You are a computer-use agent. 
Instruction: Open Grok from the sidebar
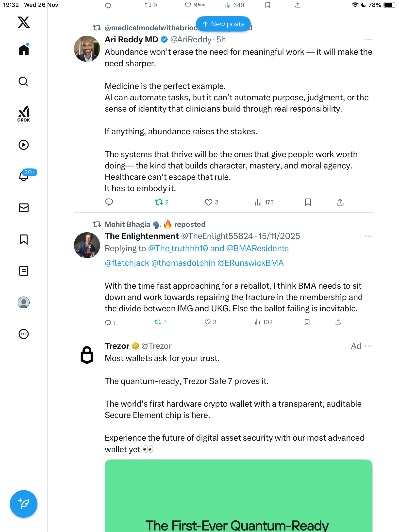24,114
